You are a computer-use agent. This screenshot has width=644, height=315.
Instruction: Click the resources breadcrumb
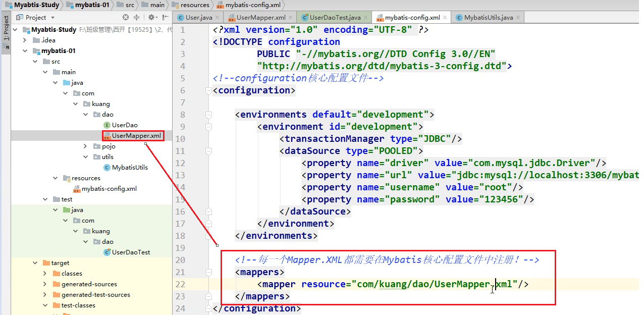tap(191, 5)
